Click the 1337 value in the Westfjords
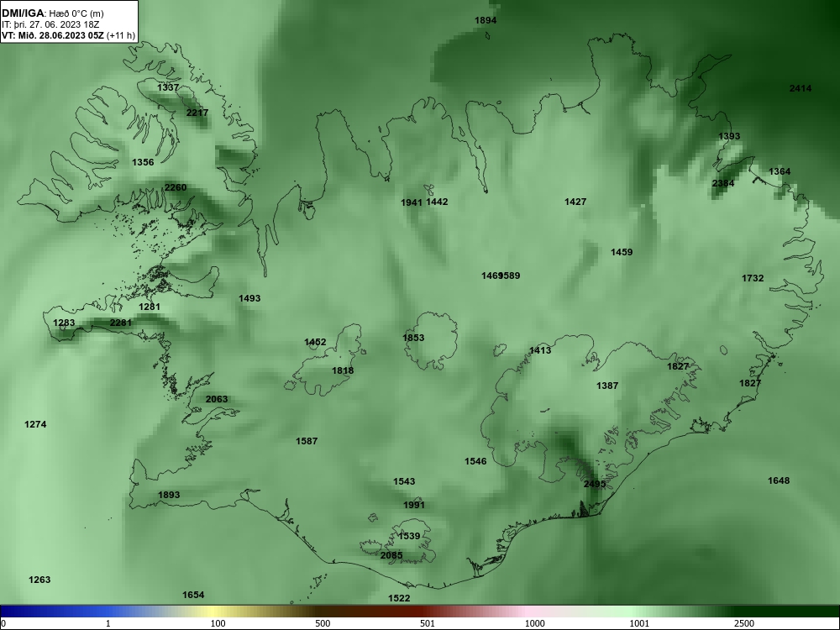840x630 pixels. tap(168, 87)
